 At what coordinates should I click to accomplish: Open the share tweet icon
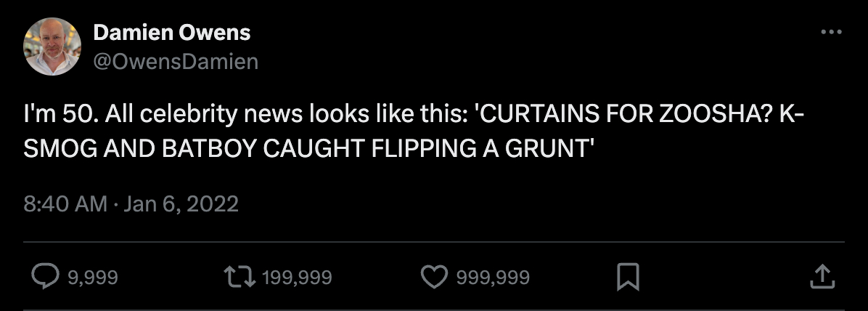[820, 277]
